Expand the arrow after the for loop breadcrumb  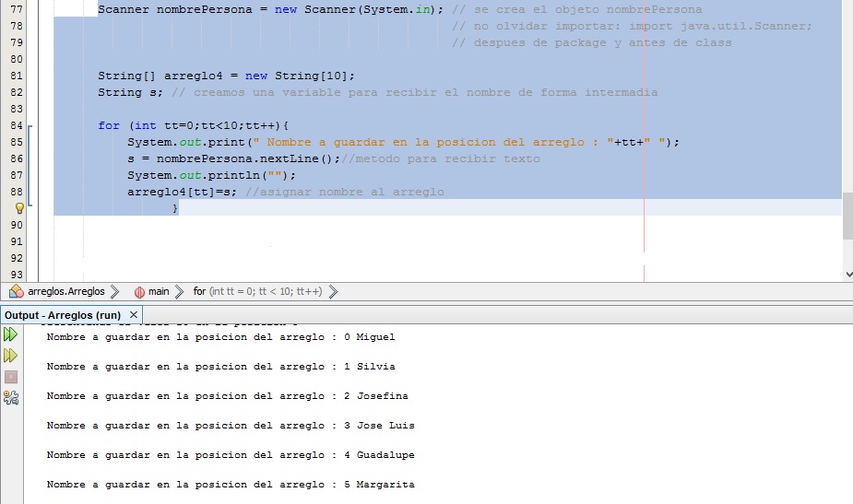click(333, 291)
